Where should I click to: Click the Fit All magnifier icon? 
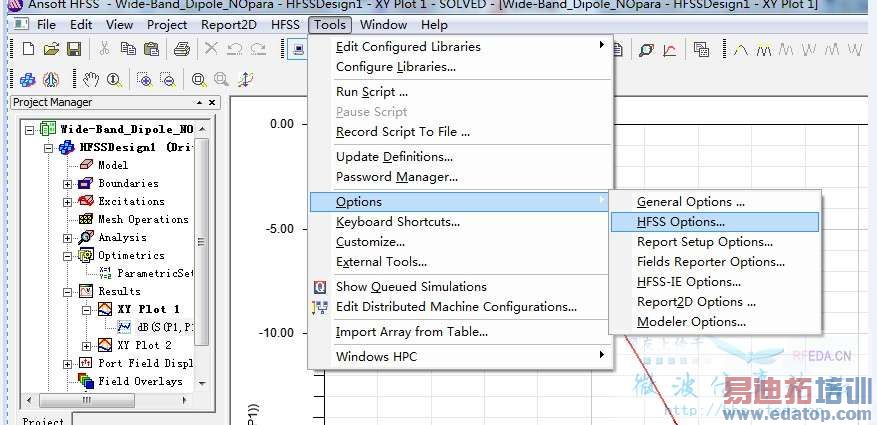click(x=199, y=80)
